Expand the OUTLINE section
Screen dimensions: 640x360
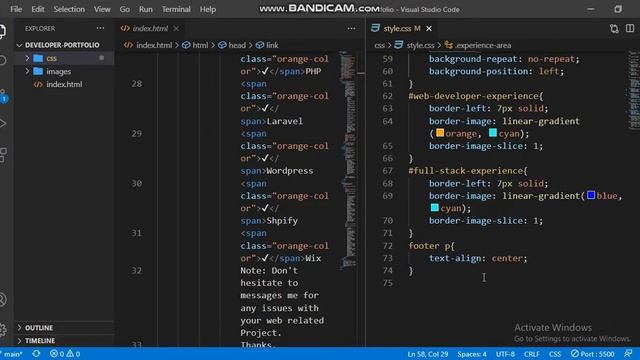39,328
